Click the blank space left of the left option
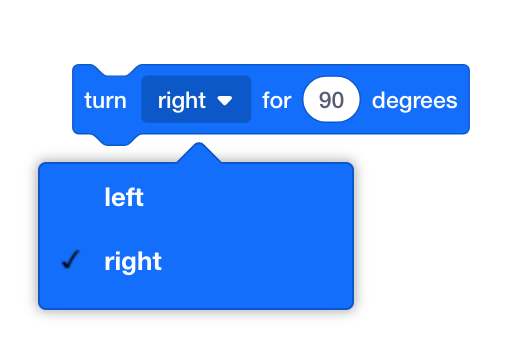This screenshot has height=362, width=508. tap(72, 197)
